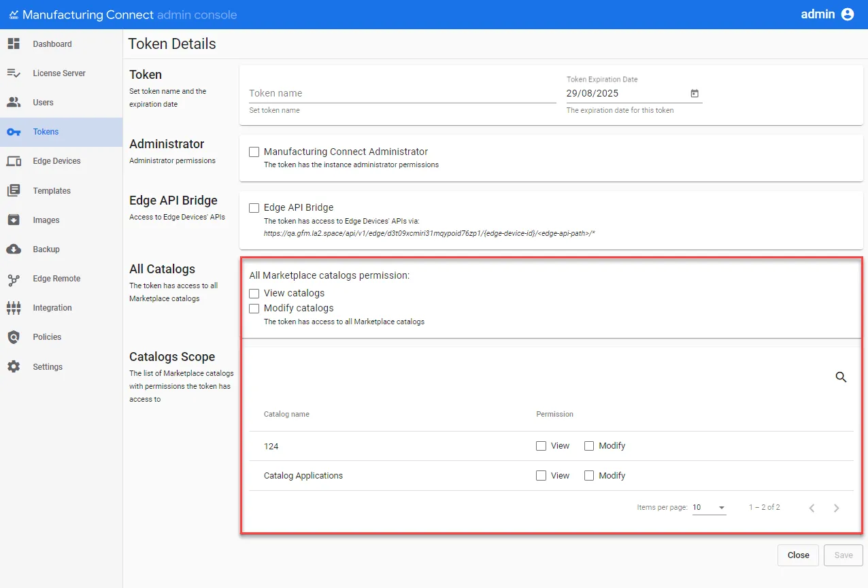Screen dimensions: 868x588
Task: Click the Edge Devices icon
Action: pos(14,161)
